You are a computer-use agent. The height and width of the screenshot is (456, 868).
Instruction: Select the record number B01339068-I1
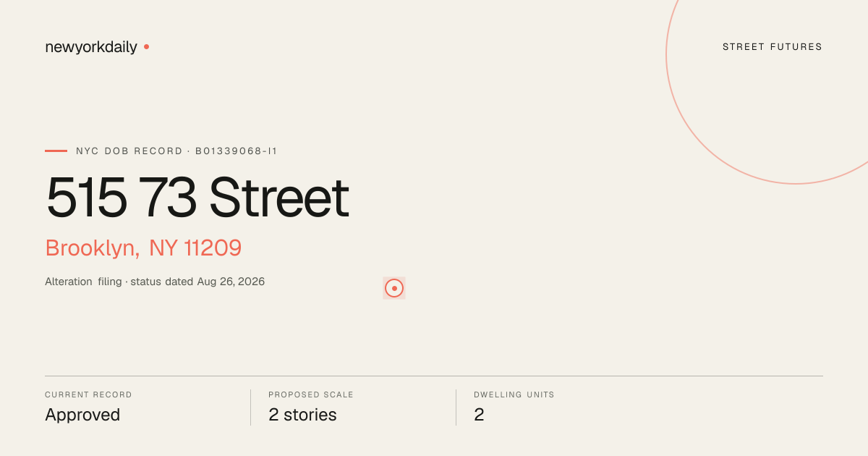click(x=237, y=151)
